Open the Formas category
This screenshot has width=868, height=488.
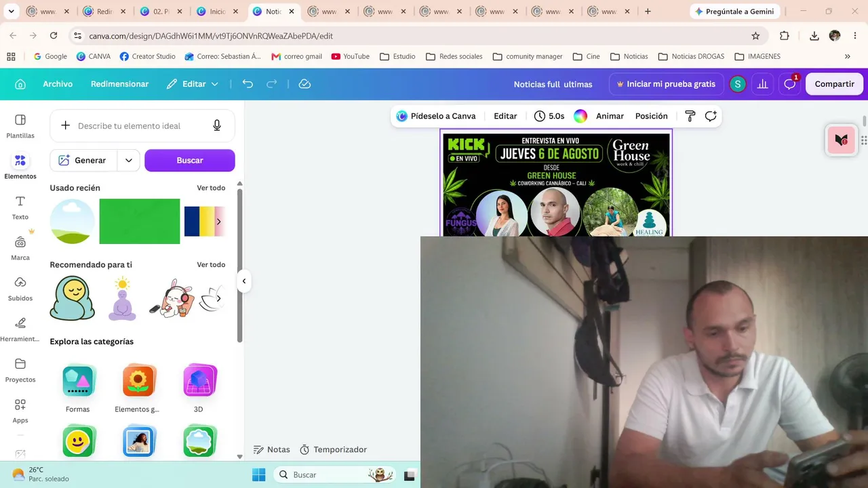pyautogui.click(x=78, y=389)
